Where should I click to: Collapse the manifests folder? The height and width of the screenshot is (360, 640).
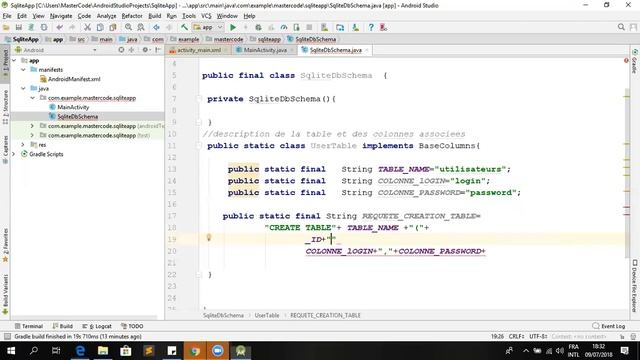click(23, 70)
